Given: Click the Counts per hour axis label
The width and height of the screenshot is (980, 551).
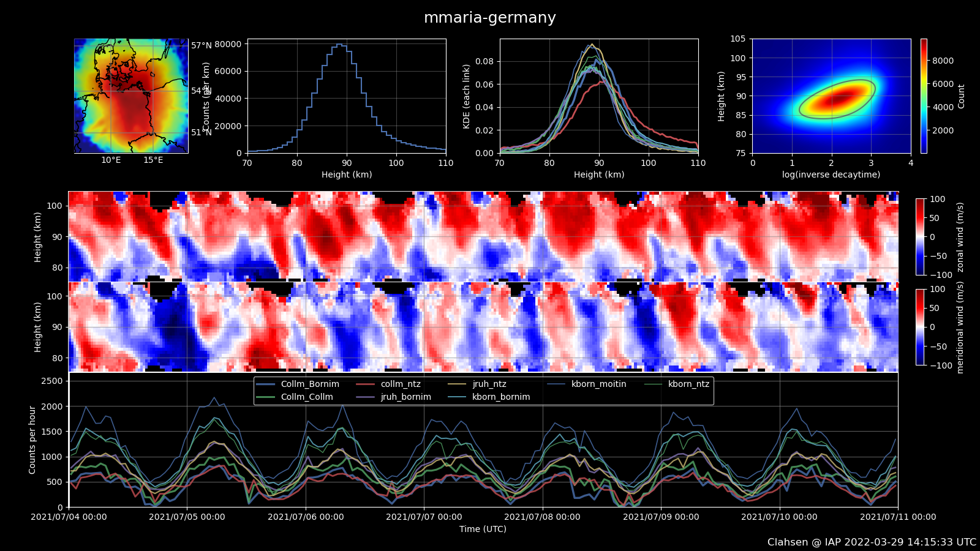Looking at the screenshot, I should tap(32, 440).
